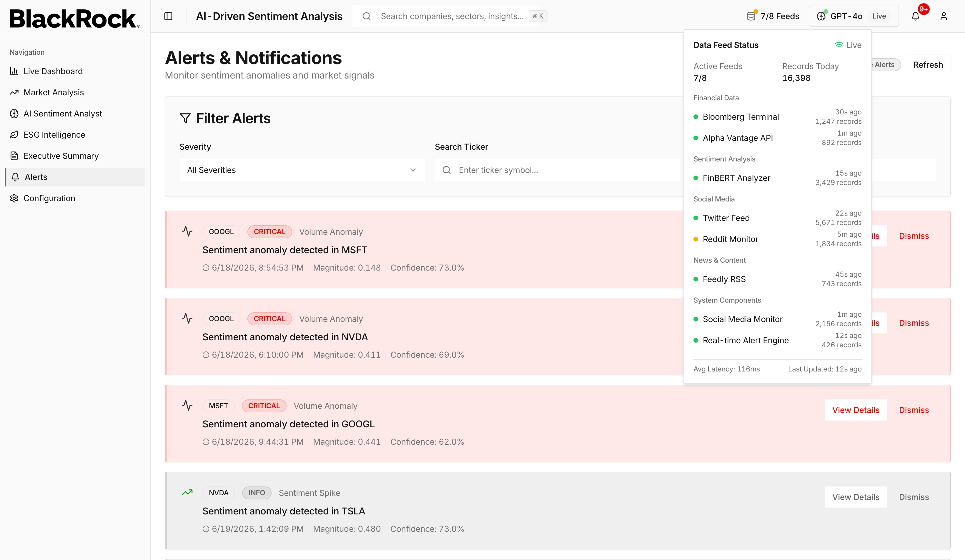Open the 7/8 Feeds database status

(773, 16)
